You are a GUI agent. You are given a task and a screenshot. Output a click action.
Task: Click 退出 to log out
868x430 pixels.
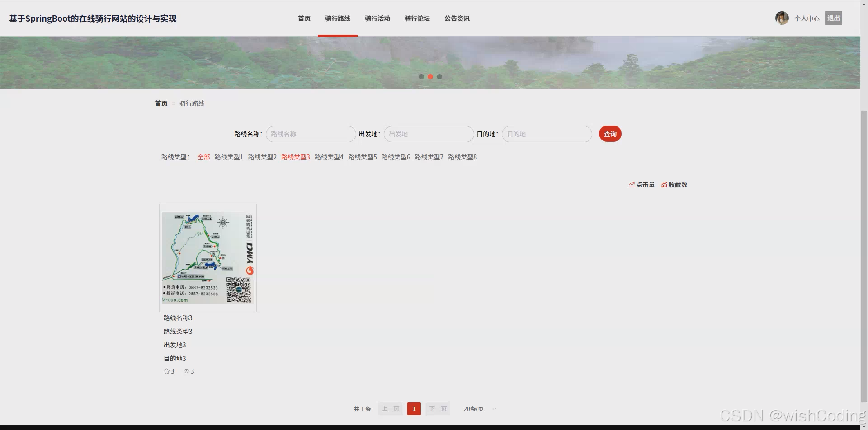(x=833, y=18)
